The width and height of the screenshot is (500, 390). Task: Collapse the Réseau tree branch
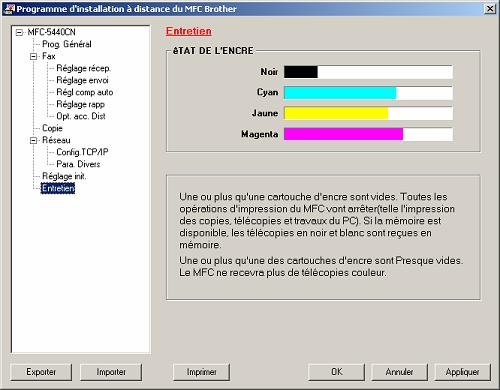point(33,140)
